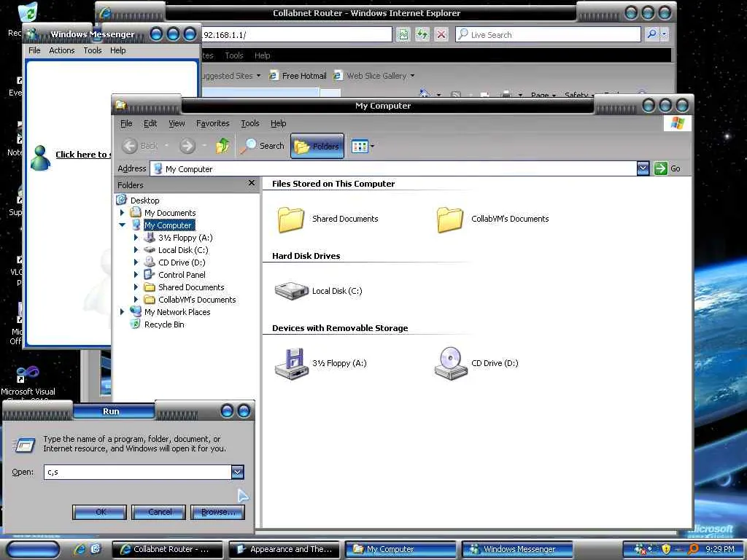Open the File menu in My Computer
The height and width of the screenshot is (560, 747).
point(126,123)
